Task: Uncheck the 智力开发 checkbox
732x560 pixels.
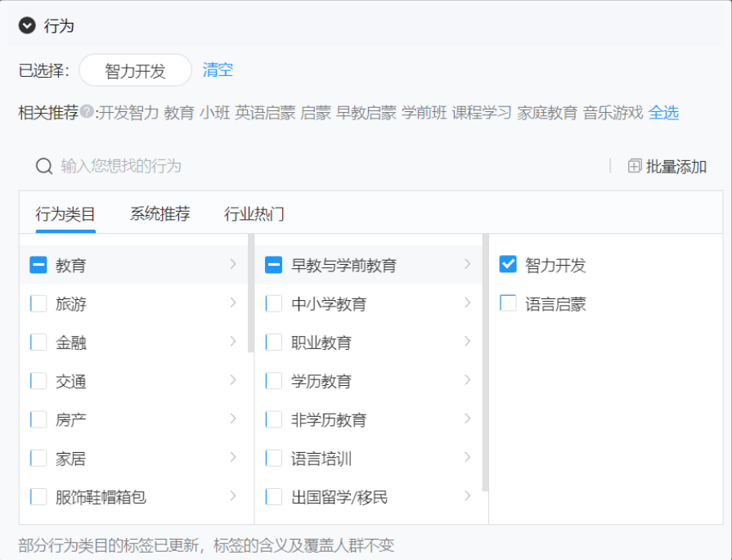Action: (508, 263)
